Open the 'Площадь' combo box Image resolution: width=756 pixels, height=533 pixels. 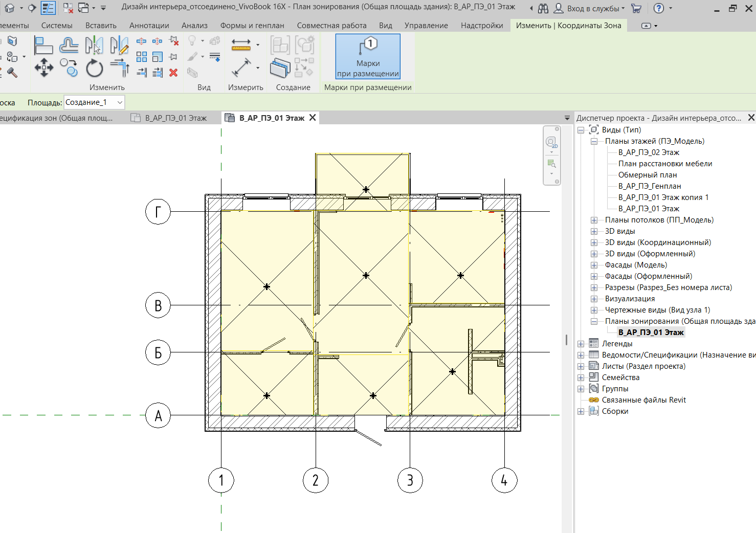(94, 102)
